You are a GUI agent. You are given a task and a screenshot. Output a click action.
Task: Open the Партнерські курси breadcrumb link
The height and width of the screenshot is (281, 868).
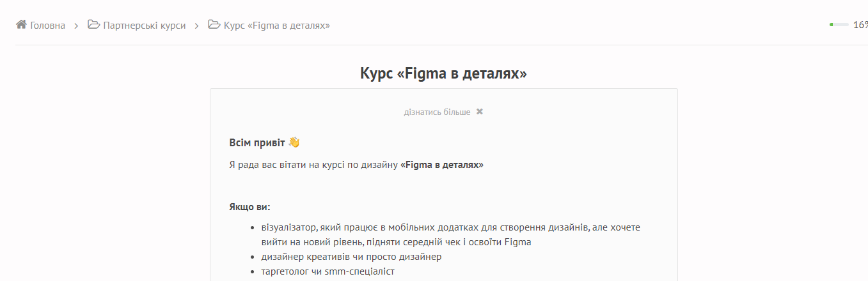coord(145,26)
